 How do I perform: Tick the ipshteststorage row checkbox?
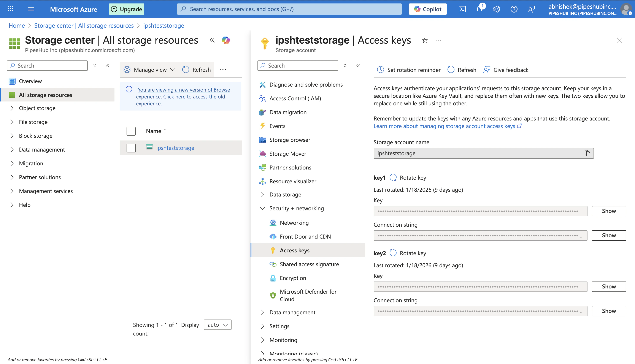pos(131,148)
